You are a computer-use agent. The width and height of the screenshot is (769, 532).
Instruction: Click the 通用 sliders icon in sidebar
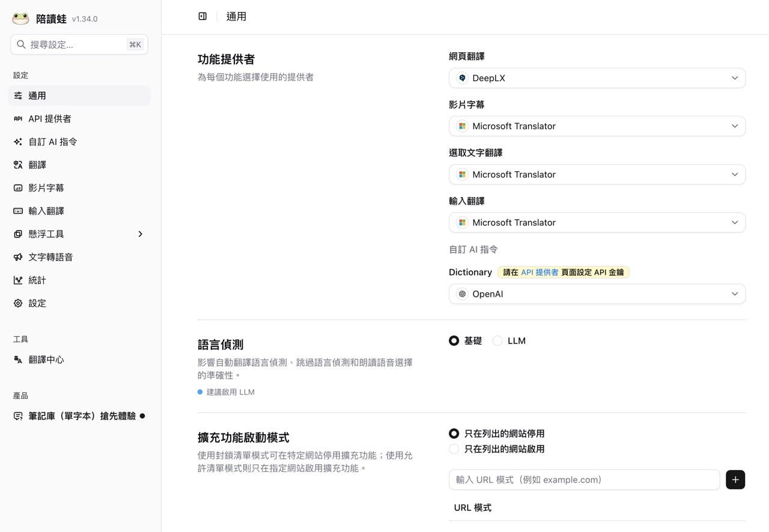pyautogui.click(x=18, y=95)
